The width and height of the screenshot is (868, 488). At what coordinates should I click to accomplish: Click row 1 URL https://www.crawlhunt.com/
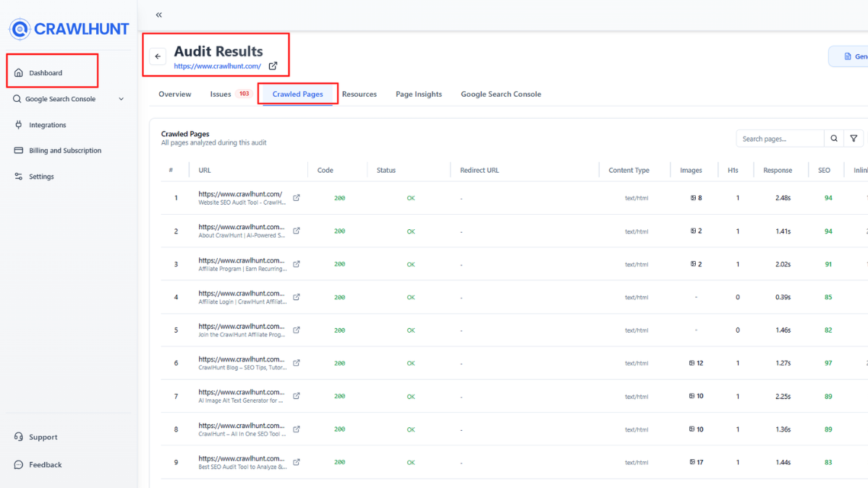click(240, 194)
